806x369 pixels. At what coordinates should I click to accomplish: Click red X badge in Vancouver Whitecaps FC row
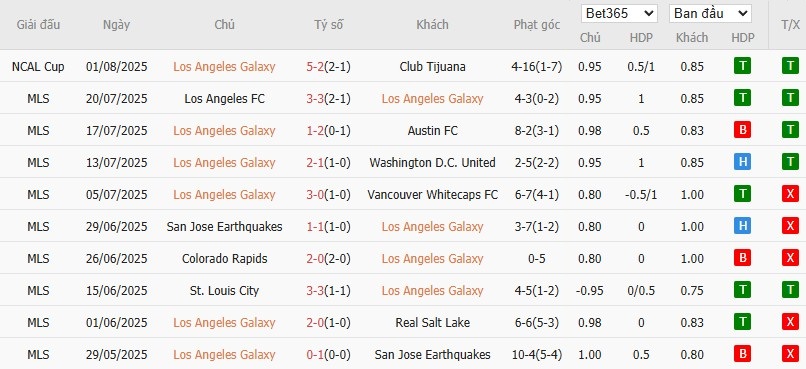[x=790, y=194]
